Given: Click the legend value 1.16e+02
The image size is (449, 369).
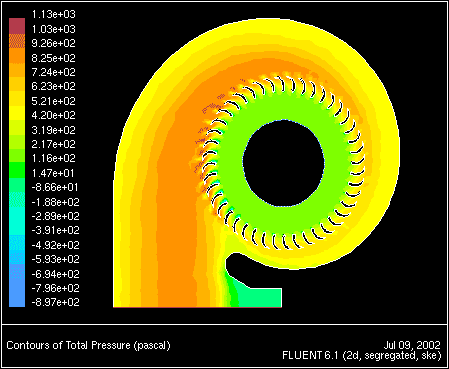Looking at the screenshot, I should 53,158.
